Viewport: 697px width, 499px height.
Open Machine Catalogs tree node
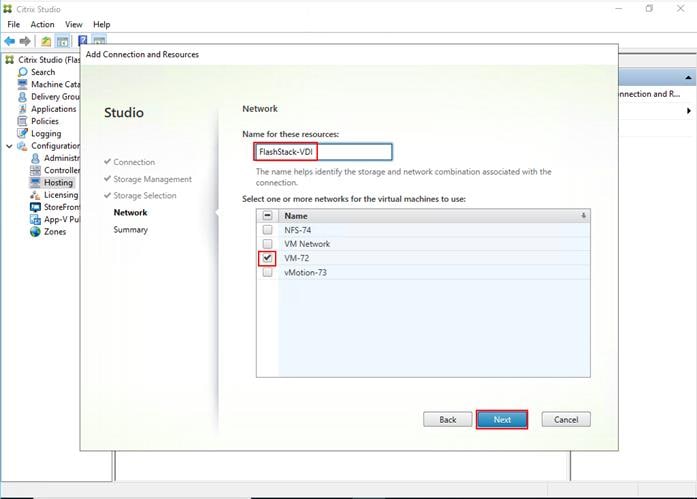(x=55, y=84)
